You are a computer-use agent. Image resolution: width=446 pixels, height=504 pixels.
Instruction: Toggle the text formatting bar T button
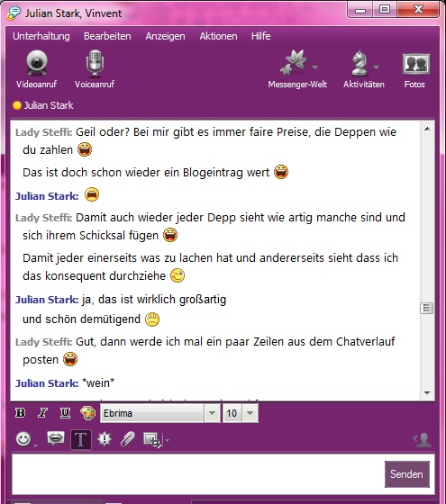tap(81, 439)
